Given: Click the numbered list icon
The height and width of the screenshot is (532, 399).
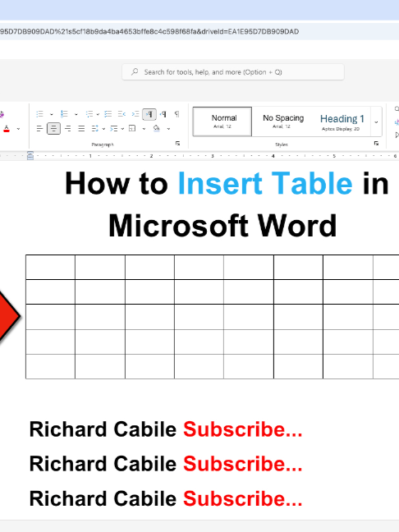Looking at the screenshot, I should click(64, 114).
